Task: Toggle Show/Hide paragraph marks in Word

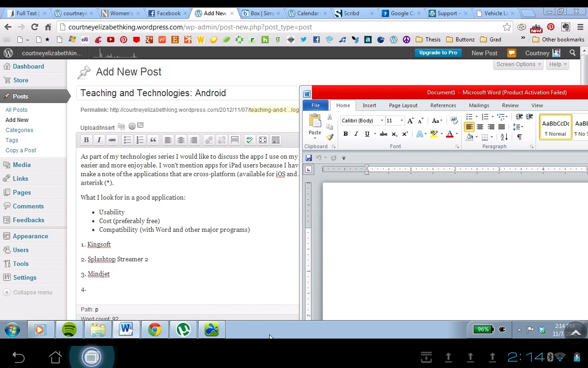Action: (519, 137)
